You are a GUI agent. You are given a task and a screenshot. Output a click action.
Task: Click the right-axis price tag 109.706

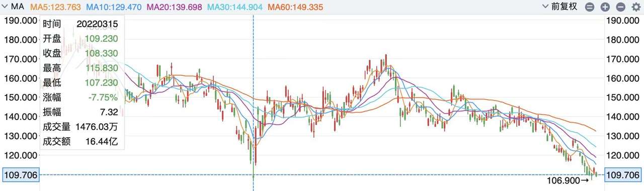click(x=623, y=175)
